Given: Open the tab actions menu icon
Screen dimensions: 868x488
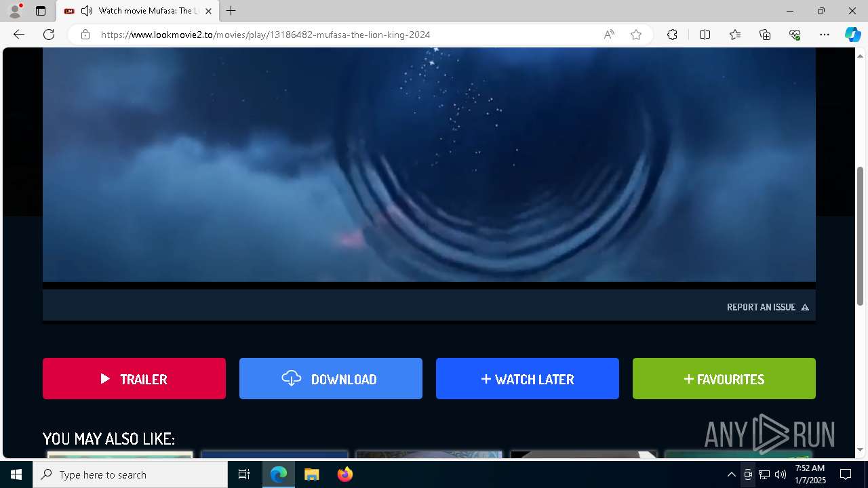Looking at the screenshot, I should coord(41,11).
